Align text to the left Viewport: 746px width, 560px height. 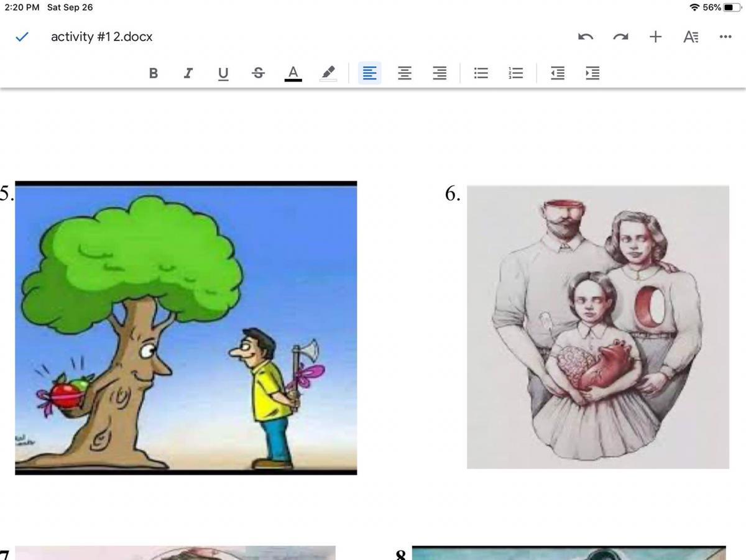pyautogui.click(x=369, y=73)
